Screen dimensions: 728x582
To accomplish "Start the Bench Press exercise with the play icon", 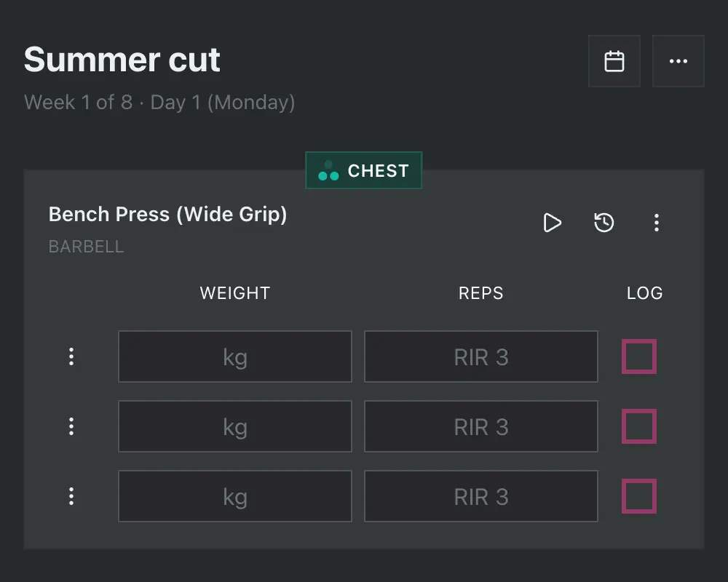I will pyautogui.click(x=553, y=223).
